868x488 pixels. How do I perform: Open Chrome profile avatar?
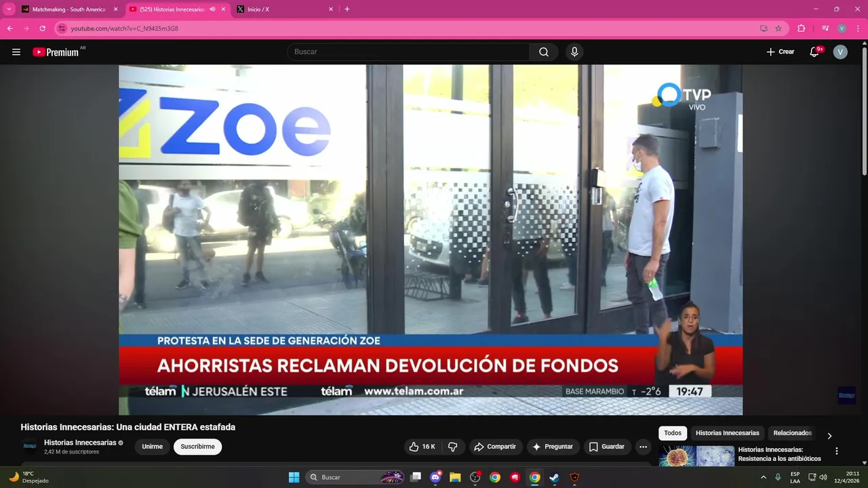(x=842, y=28)
